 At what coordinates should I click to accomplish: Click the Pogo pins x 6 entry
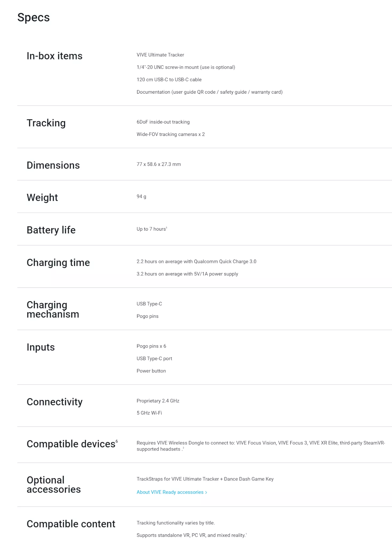[151, 346]
